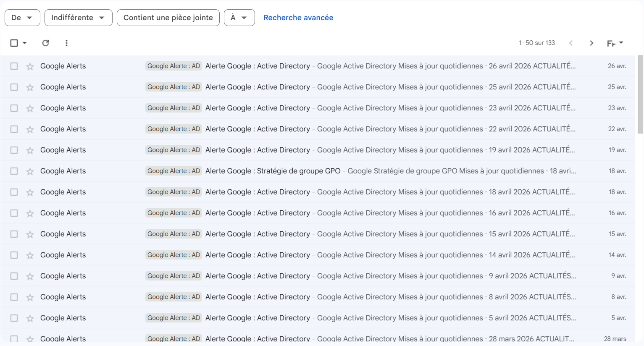Click Google Alerte : AD label on 25 avr. email
Image resolution: width=644 pixels, height=346 pixels.
coord(173,87)
